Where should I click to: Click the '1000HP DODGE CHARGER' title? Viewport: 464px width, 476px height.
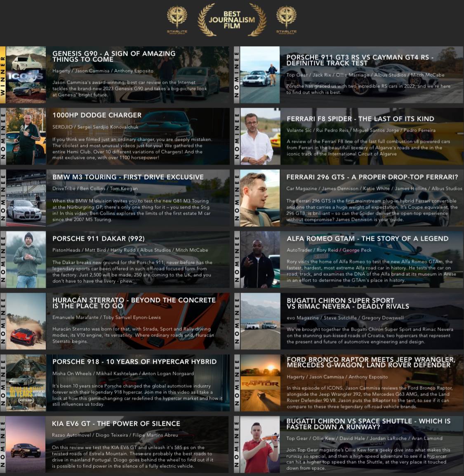point(97,115)
